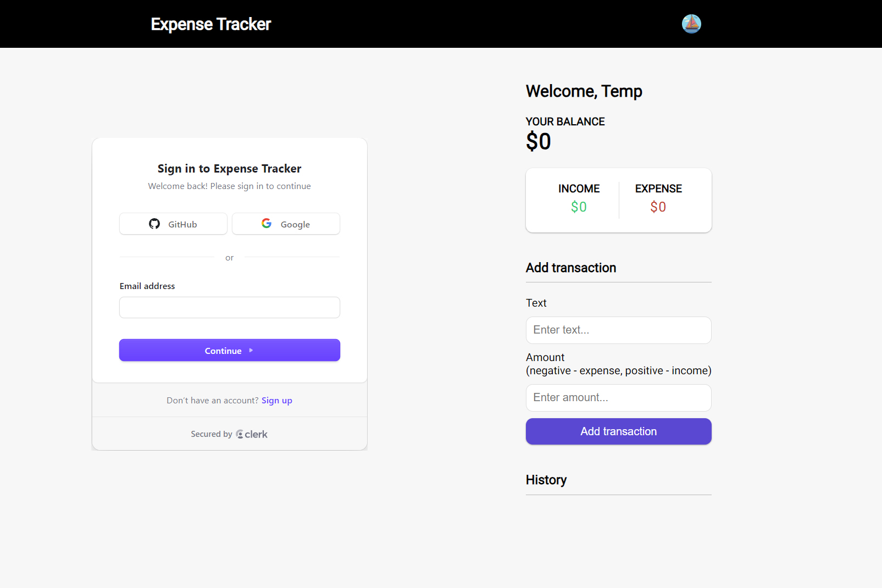Screen dimensions: 882x588
Task: Click the History section heading
Action: (x=546, y=480)
